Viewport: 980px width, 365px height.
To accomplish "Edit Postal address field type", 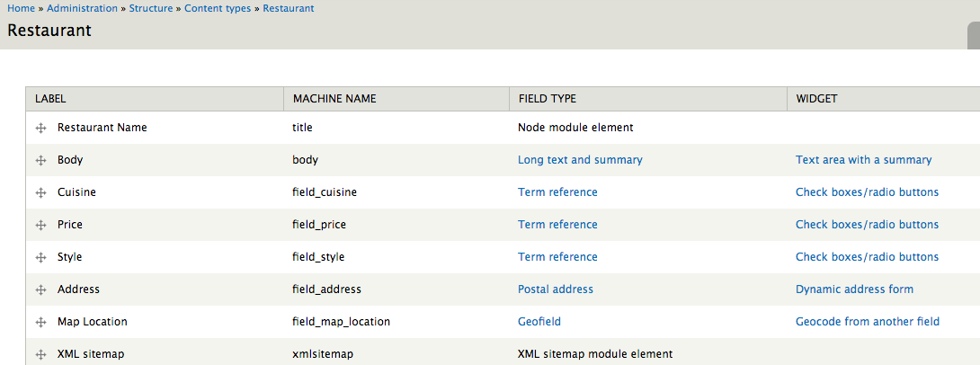I will (556, 289).
